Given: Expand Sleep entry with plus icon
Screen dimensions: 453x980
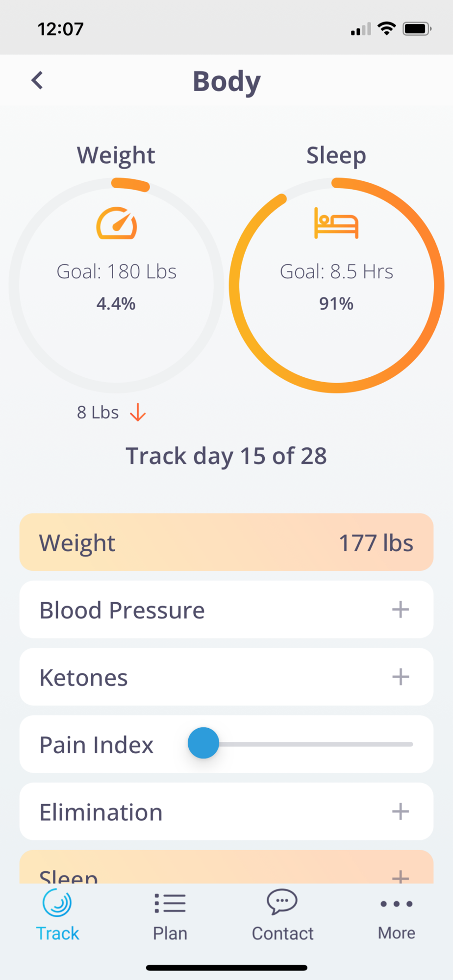Looking at the screenshot, I should pos(401,876).
